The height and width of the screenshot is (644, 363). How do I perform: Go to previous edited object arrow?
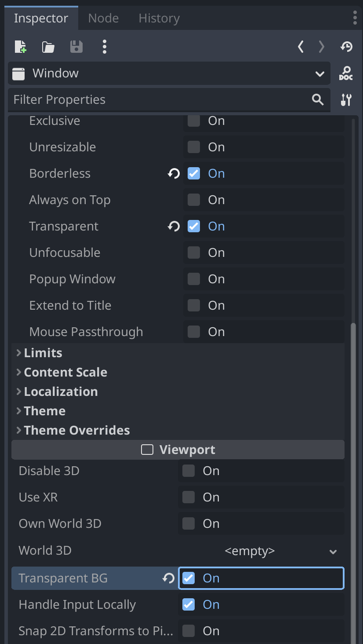tap(301, 47)
